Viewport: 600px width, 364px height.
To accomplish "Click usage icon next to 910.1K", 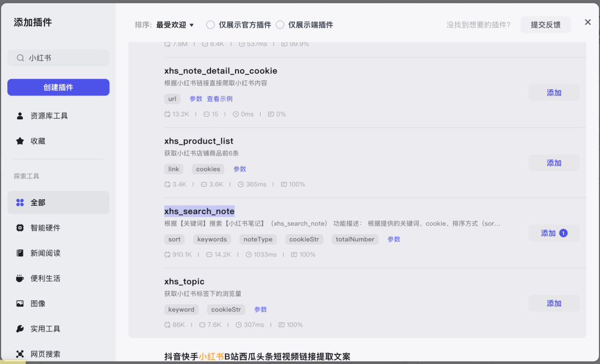I will pos(167,255).
